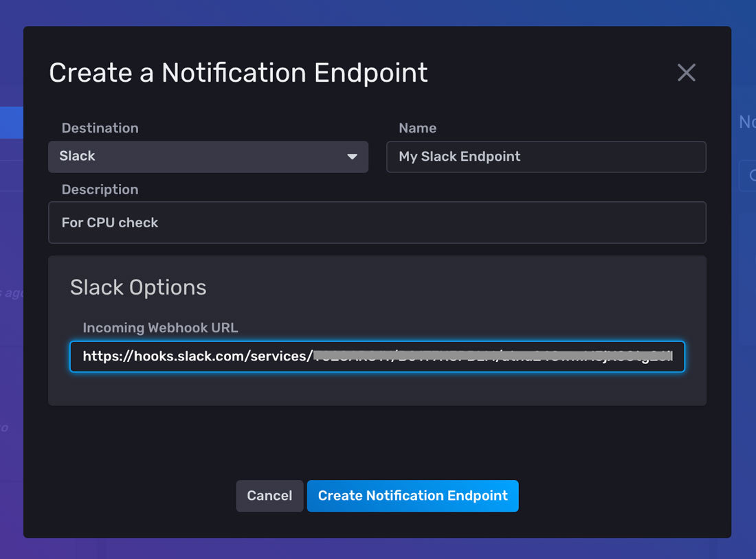Screen dimensions: 756x559
Task: Click the caret arrow in Destination dropdown
Action: pyautogui.click(x=352, y=157)
